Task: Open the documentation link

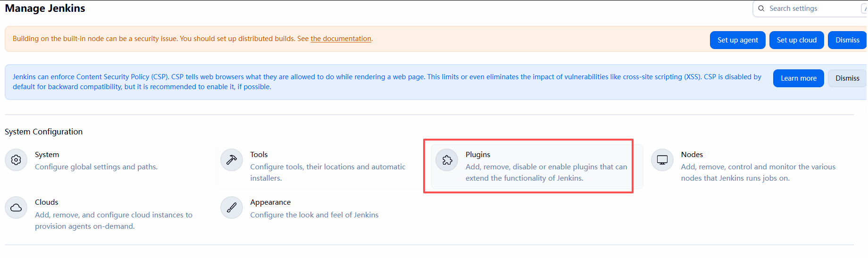Action: click(x=341, y=39)
